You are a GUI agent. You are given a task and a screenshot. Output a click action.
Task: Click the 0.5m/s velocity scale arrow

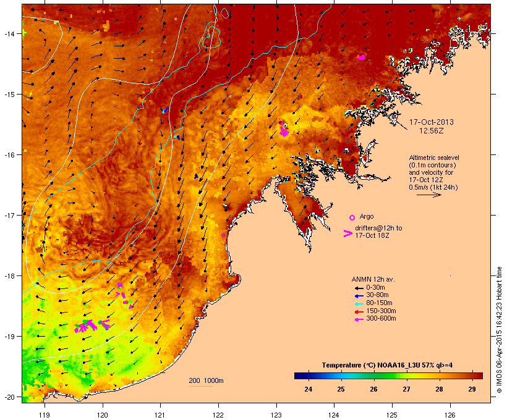coord(428,195)
